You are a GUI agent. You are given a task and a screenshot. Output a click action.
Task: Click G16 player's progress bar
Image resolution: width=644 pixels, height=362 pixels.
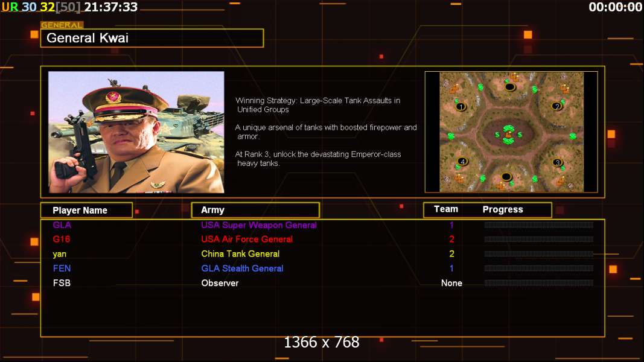click(539, 240)
